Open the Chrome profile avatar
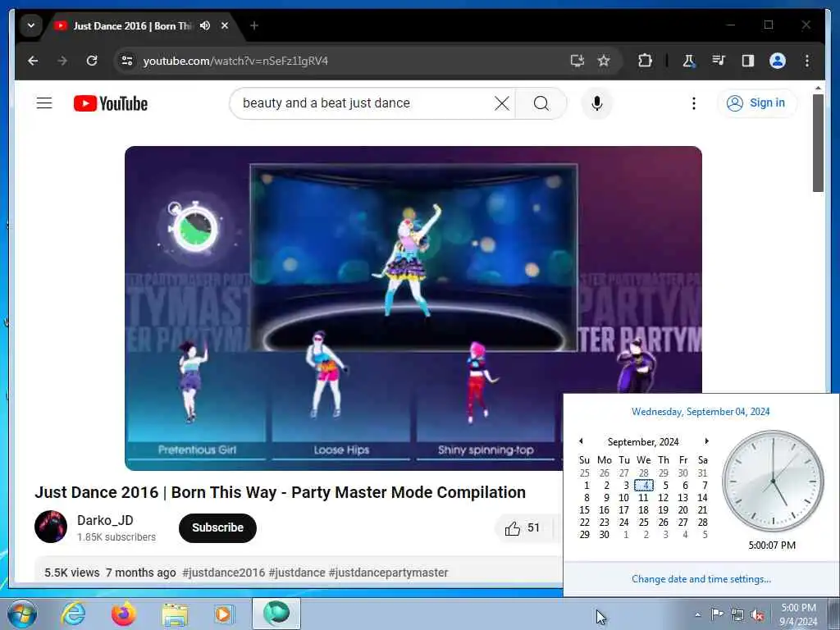 coord(778,61)
